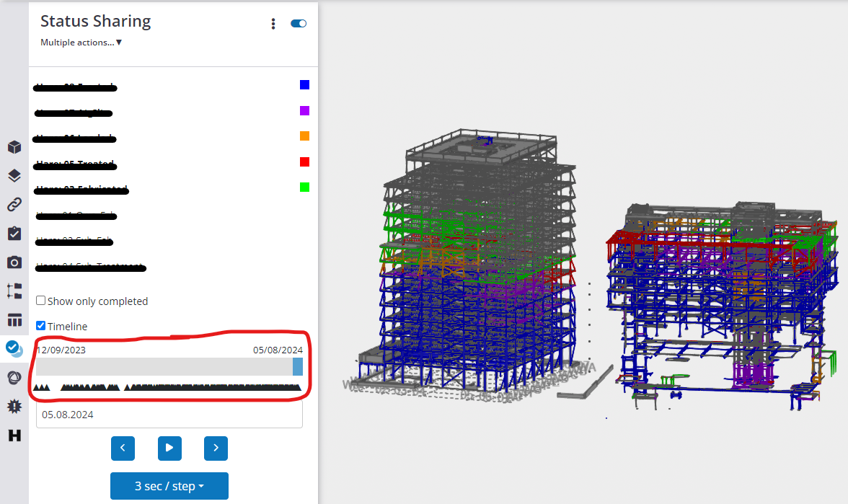Viewport: 848px width, 504px height.
Task: Click the green status color swatch
Action: click(x=304, y=187)
